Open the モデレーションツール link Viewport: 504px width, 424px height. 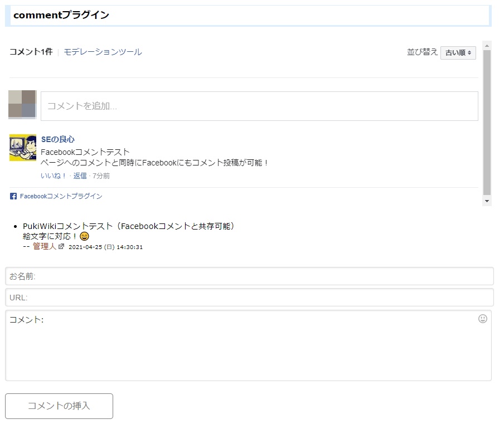[x=102, y=51]
